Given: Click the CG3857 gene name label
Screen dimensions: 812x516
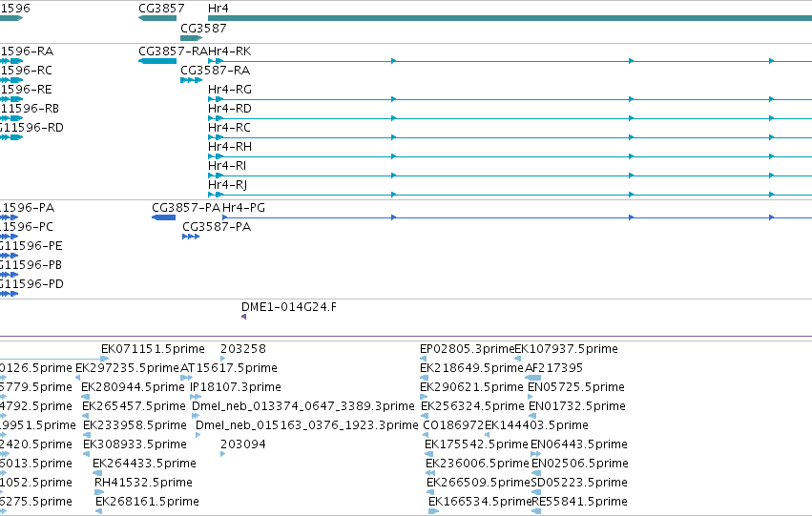Looking at the screenshot, I should click(x=161, y=9).
